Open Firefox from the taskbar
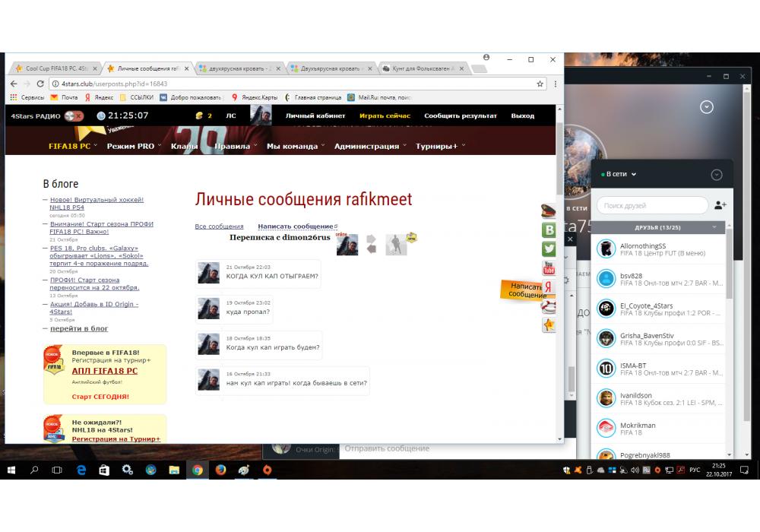 point(220,470)
